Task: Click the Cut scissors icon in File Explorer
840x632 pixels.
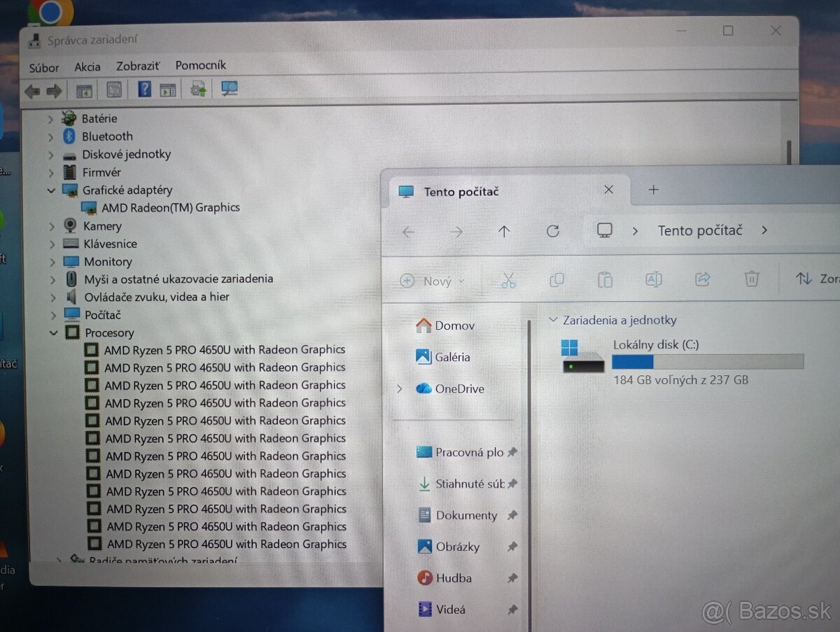Action: point(508,280)
